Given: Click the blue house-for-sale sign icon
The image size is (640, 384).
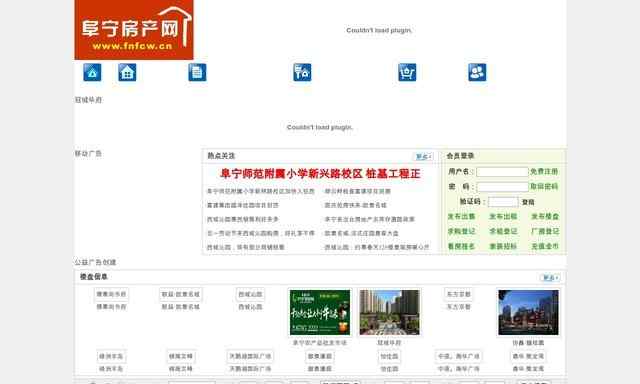Looking at the screenshot, I should click(x=302, y=73).
